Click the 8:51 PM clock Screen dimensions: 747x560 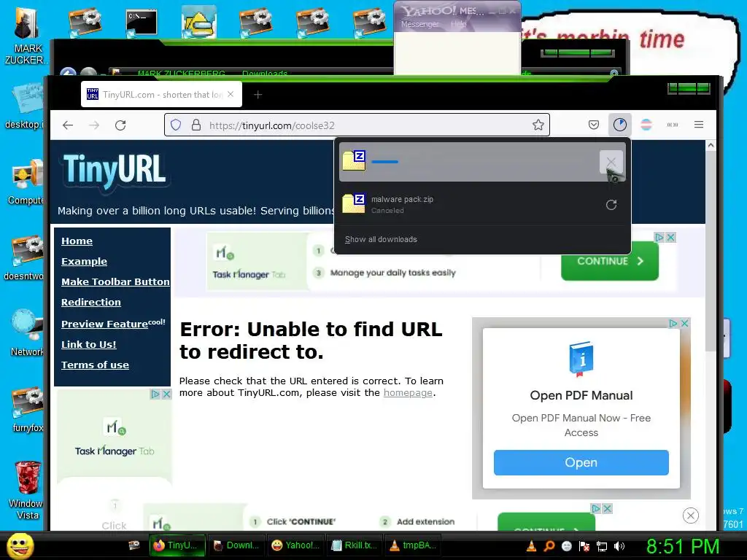point(682,547)
